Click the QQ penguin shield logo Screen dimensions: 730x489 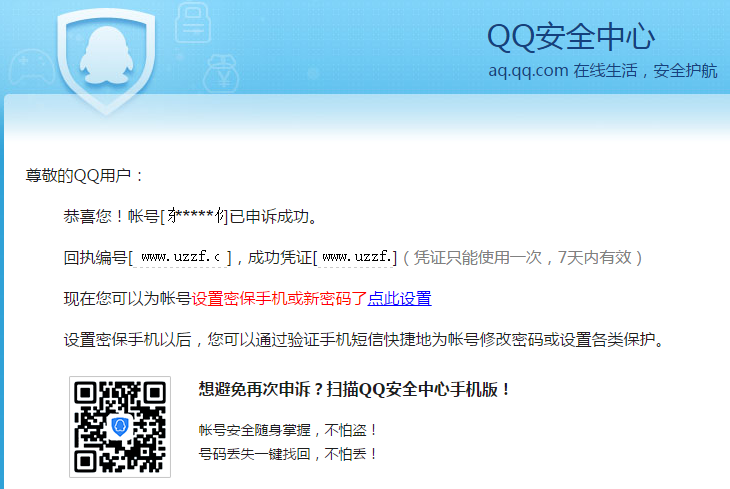pyautogui.click(x=106, y=62)
